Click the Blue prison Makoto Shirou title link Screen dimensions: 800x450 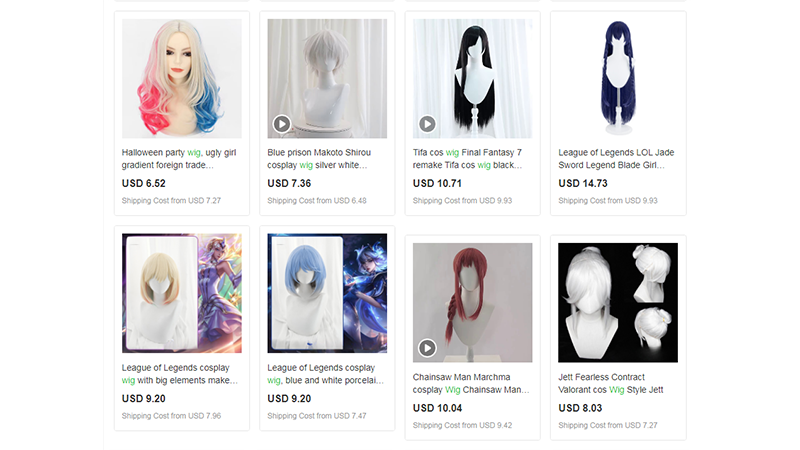(319, 159)
